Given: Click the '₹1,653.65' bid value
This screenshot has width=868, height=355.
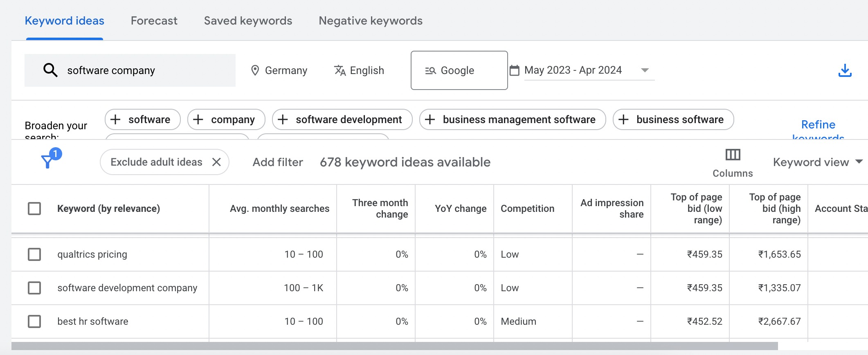Looking at the screenshot, I should (x=779, y=254).
